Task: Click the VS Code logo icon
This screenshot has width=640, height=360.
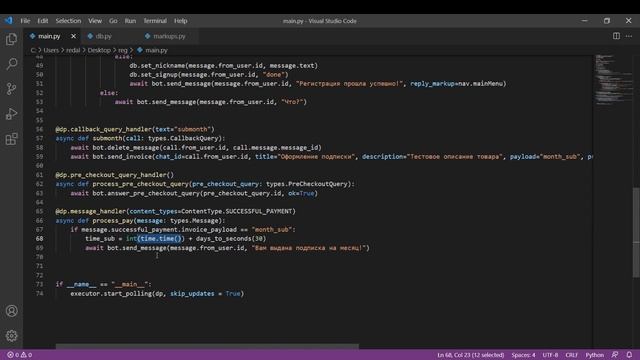Action: 9,20
